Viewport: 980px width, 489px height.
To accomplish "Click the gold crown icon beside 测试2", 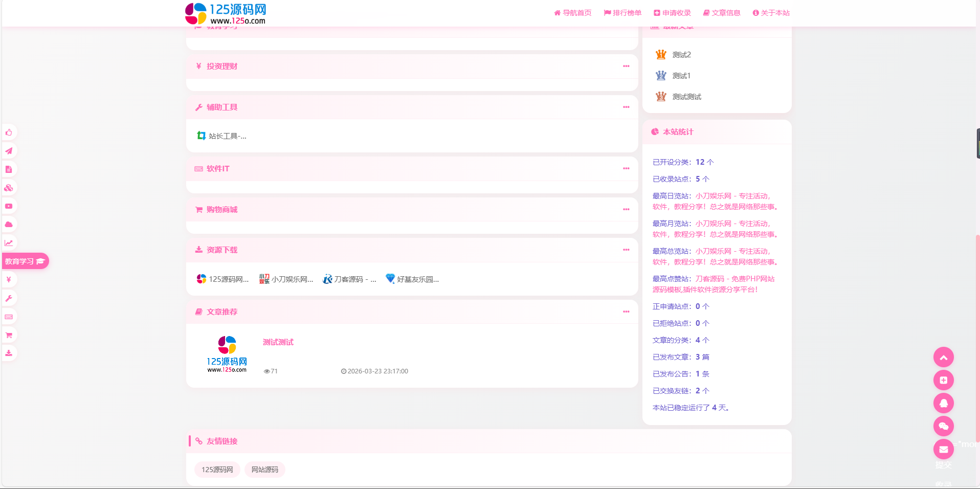I will (x=661, y=54).
